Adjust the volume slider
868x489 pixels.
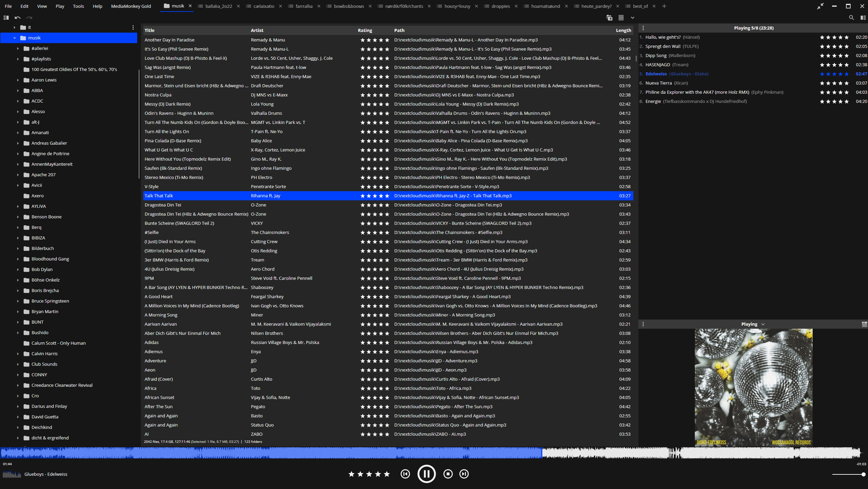(848, 474)
